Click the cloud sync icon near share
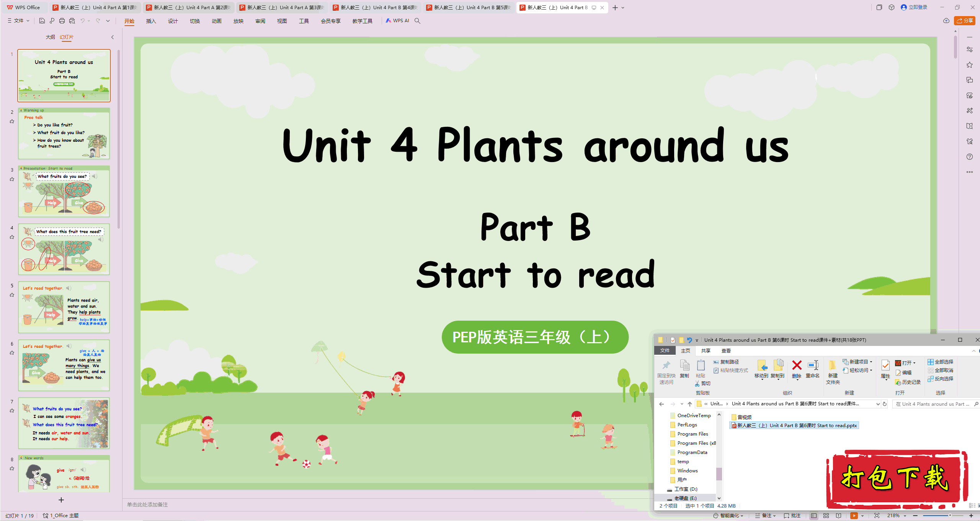The height and width of the screenshot is (521, 980). coord(946,21)
